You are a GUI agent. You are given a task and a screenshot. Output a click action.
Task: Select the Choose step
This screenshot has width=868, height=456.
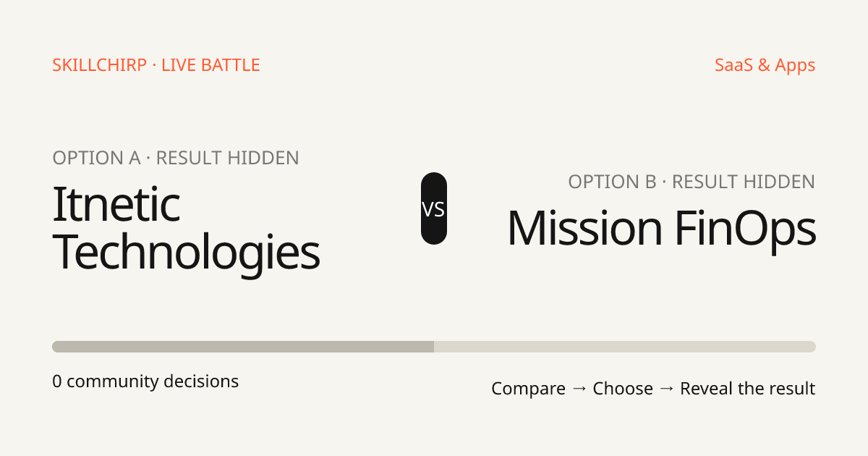point(623,389)
